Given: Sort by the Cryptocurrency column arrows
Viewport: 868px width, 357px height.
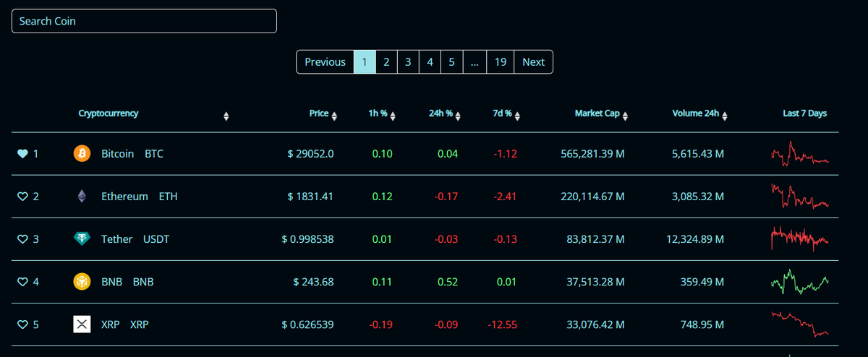Looking at the screenshot, I should click(x=226, y=116).
